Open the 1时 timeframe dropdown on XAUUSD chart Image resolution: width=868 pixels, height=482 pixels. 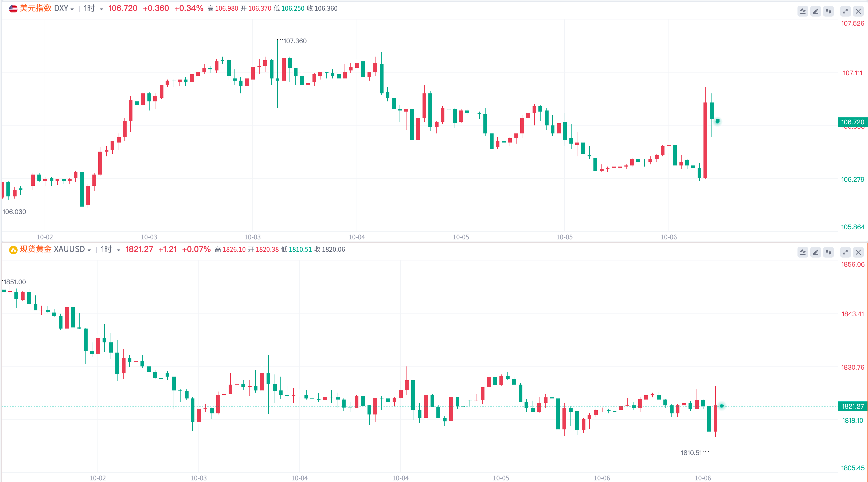tap(118, 250)
